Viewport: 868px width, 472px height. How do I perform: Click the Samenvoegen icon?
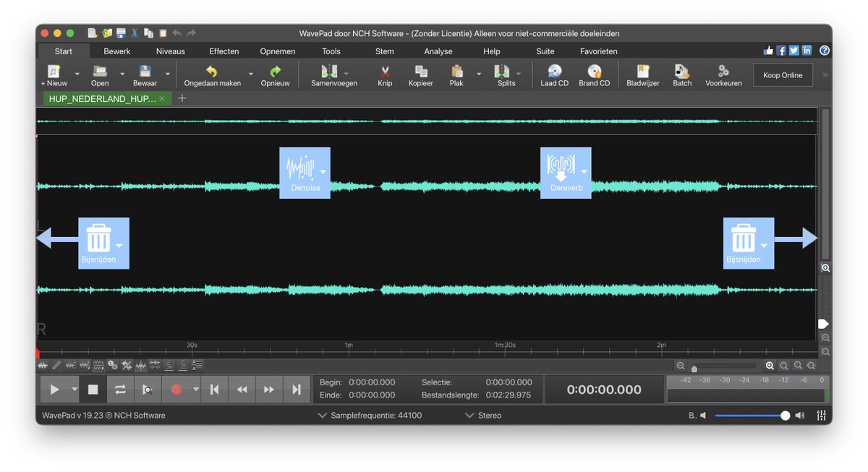click(x=329, y=72)
